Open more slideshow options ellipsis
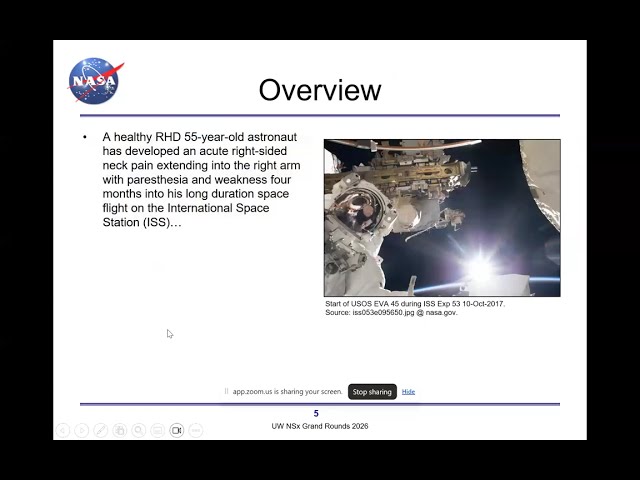Image resolution: width=640 pixels, height=480 pixels. (x=196, y=430)
